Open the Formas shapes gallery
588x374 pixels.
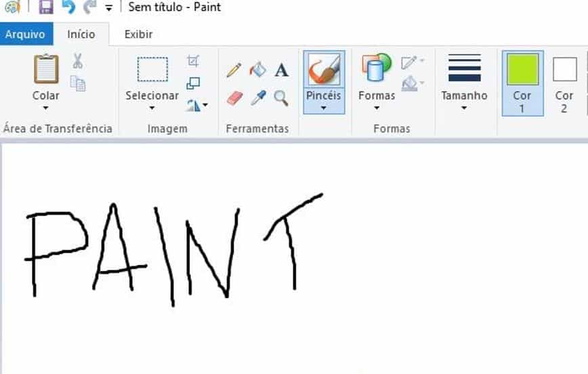click(x=377, y=68)
